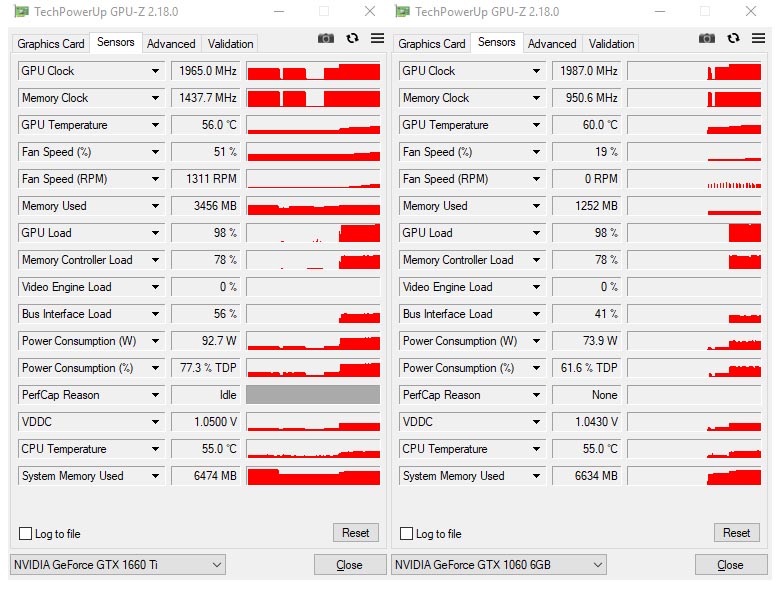Switch to Advanced tab in left window
Viewport: 782px width, 592px height.
pyautogui.click(x=171, y=44)
